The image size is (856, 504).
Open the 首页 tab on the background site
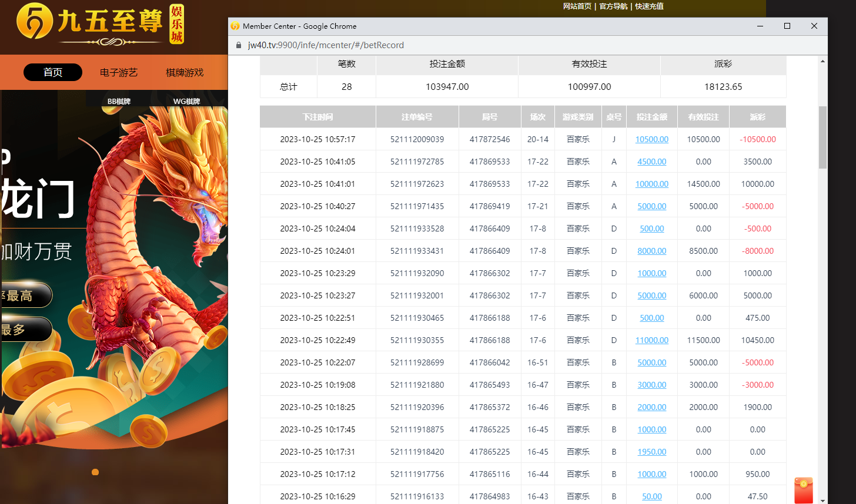(53, 72)
